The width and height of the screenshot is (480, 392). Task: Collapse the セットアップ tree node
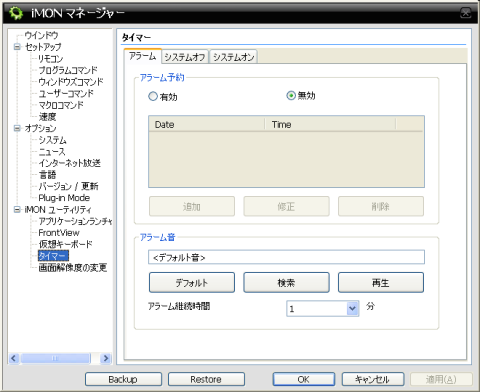point(17,47)
